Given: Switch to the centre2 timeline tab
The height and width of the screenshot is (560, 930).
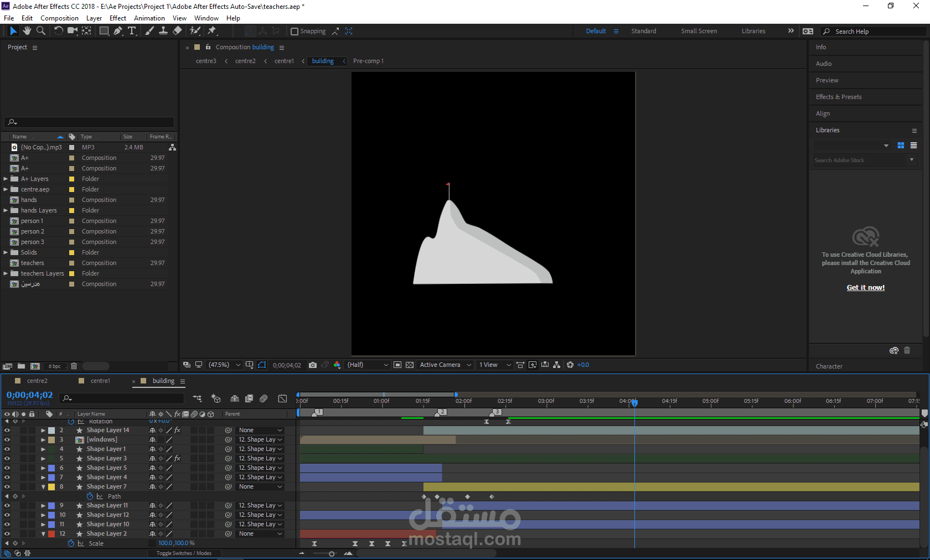Looking at the screenshot, I should [x=37, y=381].
